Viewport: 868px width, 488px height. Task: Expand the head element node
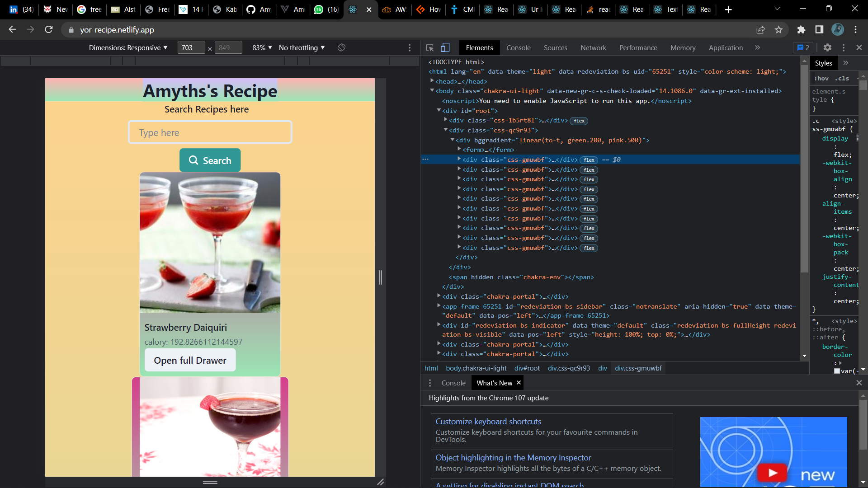tap(432, 81)
